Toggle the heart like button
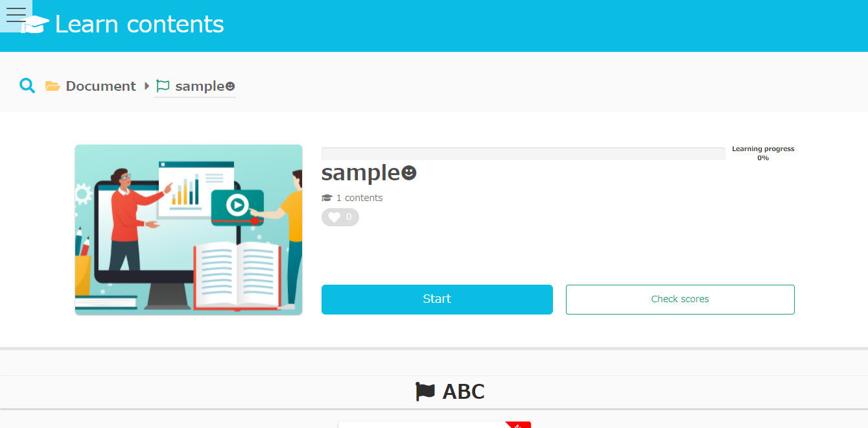 point(340,217)
